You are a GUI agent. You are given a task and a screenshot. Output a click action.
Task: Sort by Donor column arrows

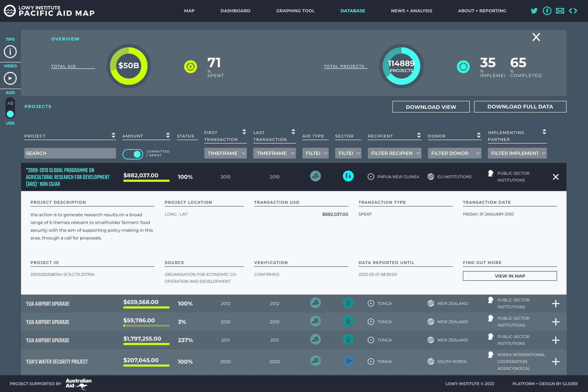[x=479, y=135]
